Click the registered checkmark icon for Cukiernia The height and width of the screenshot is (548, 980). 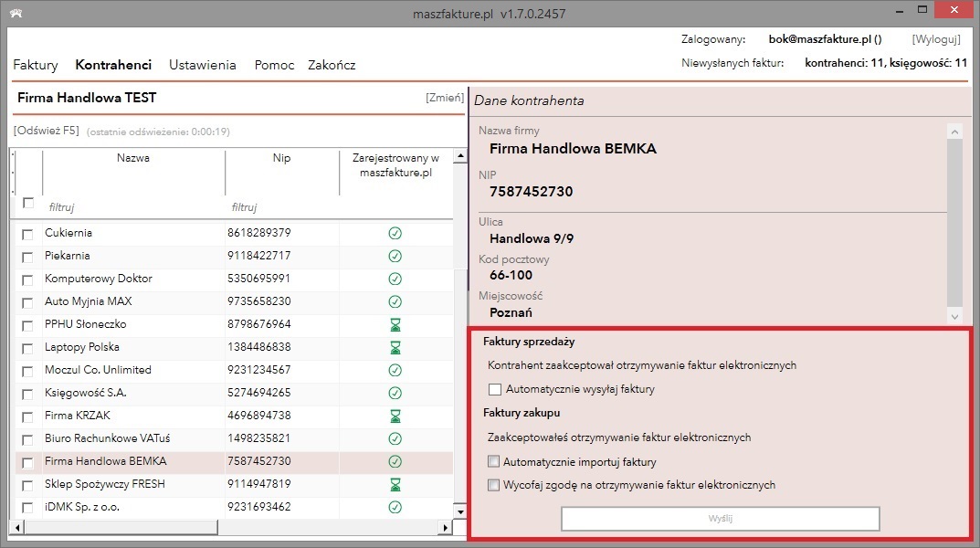pyautogui.click(x=395, y=233)
